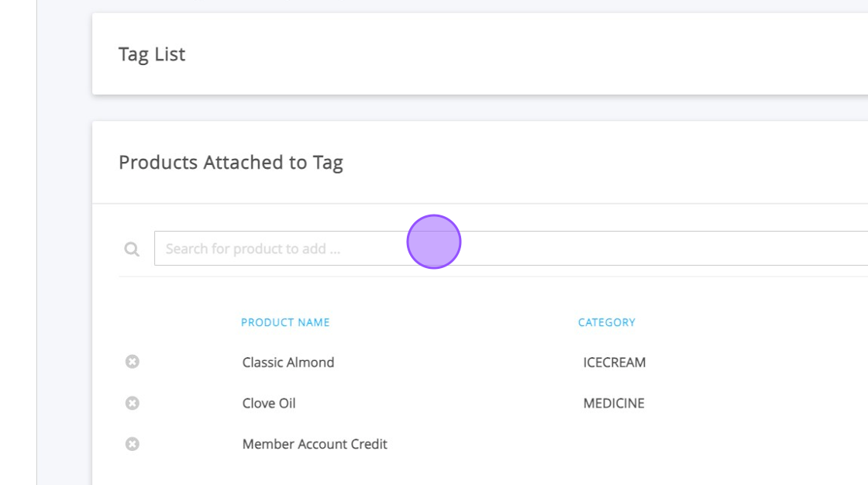Click the magnifier search icon
This screenshot has width=868, height=485.
coord(133,249)
